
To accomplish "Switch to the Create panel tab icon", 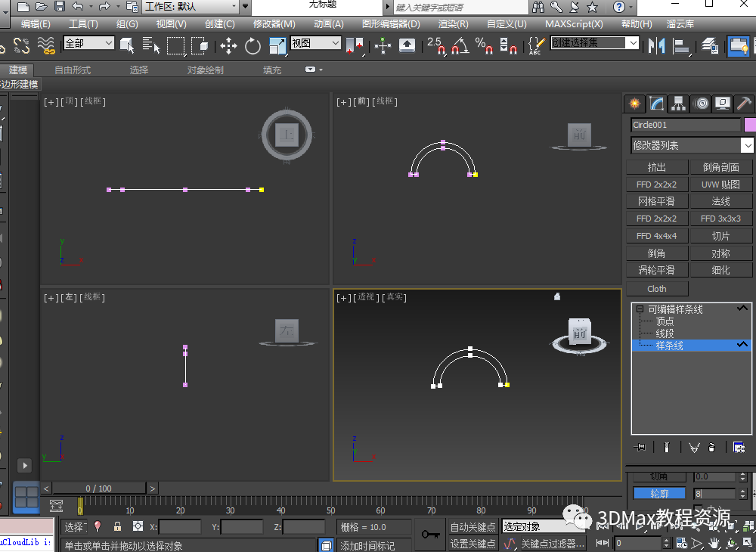I will (x=635, y=104).
